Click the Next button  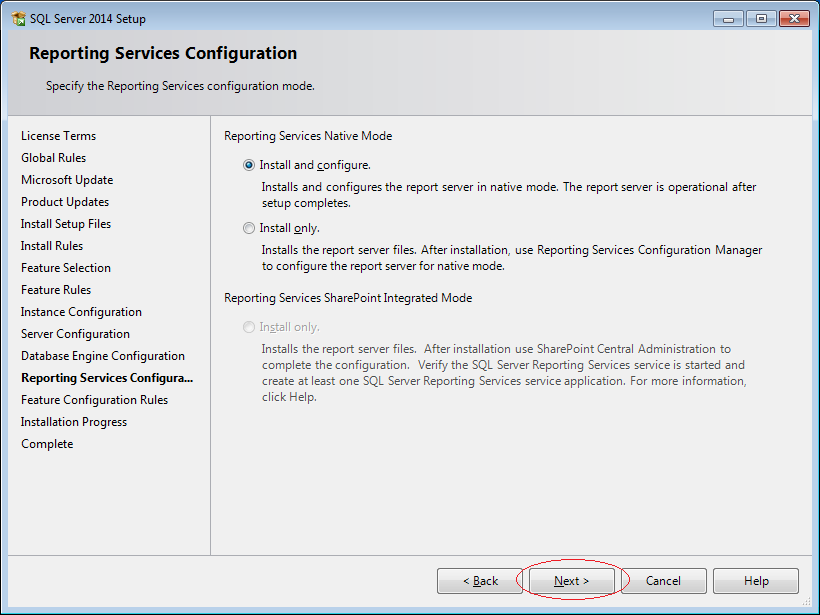(572, 581)
